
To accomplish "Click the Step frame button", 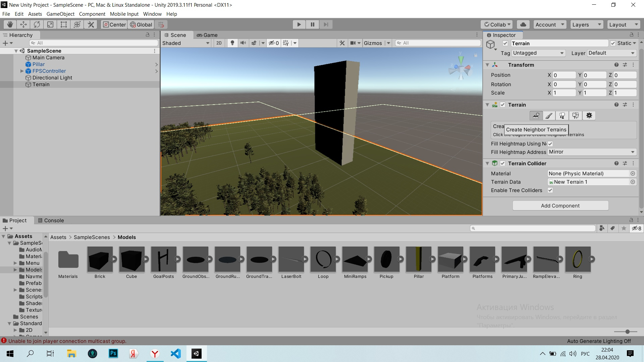I will tap(326, 24).
